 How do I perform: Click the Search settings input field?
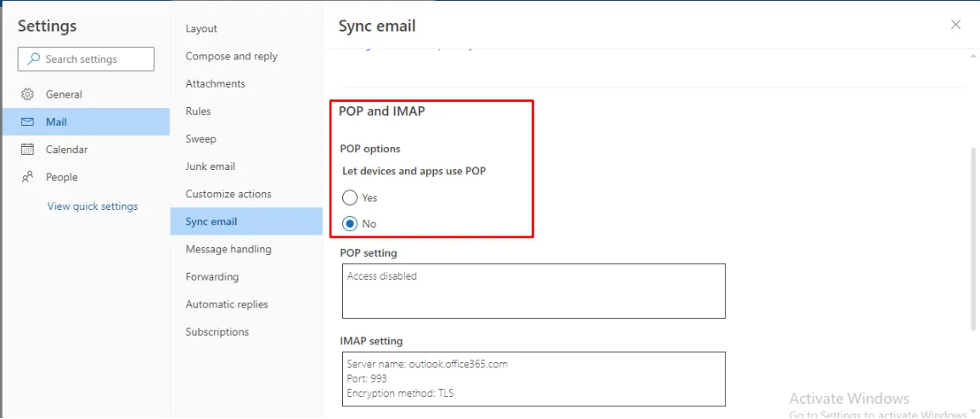[86, 59]
